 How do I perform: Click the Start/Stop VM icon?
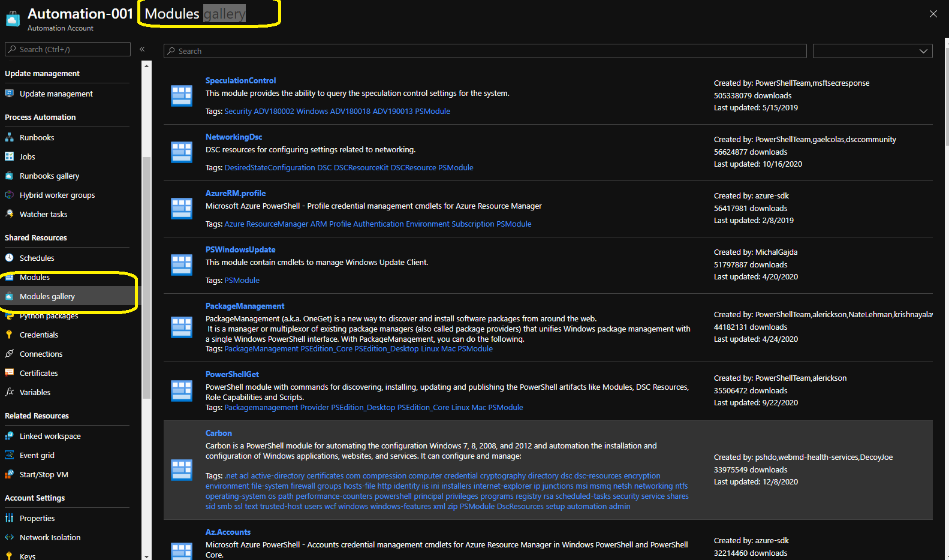pos(9,474)
